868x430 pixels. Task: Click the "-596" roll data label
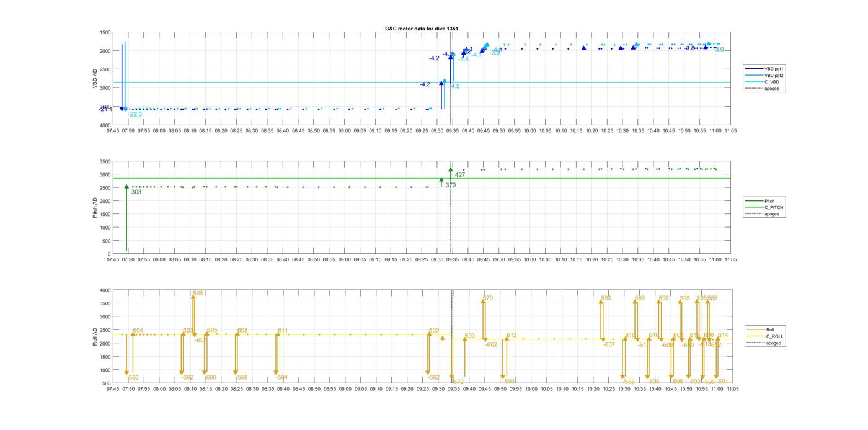(x=676, y=382)
